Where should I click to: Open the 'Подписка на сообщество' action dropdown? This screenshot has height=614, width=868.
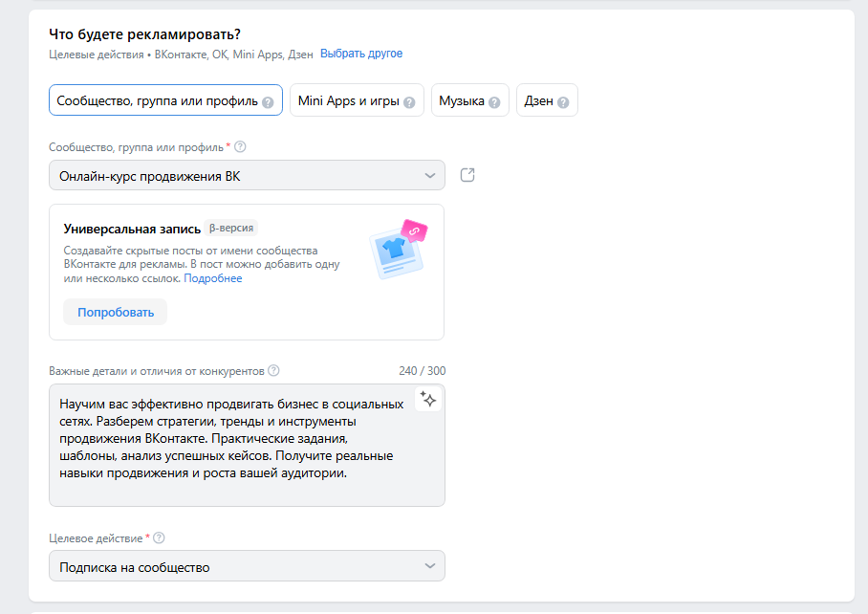[247, 565]
